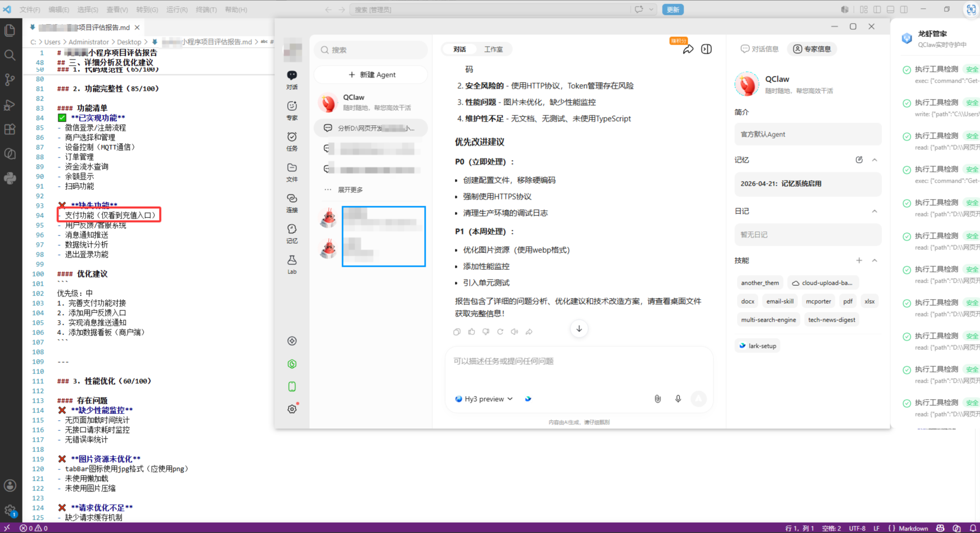Click the tech-news-digest skill tag
This screenshot has height=533, width=980.
click(831, 320)
